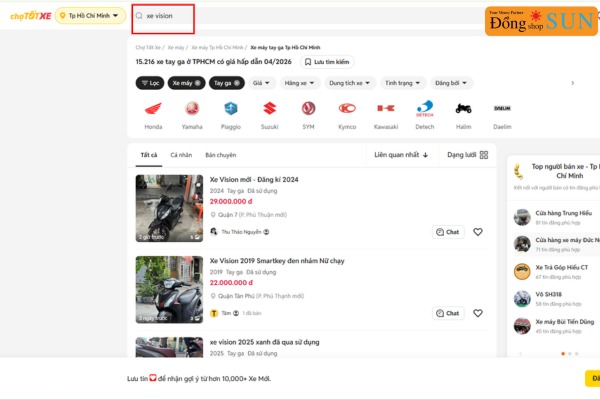
Task: Open seller Cửa hàng Trung Hiếu
Action: coord(563,213)
